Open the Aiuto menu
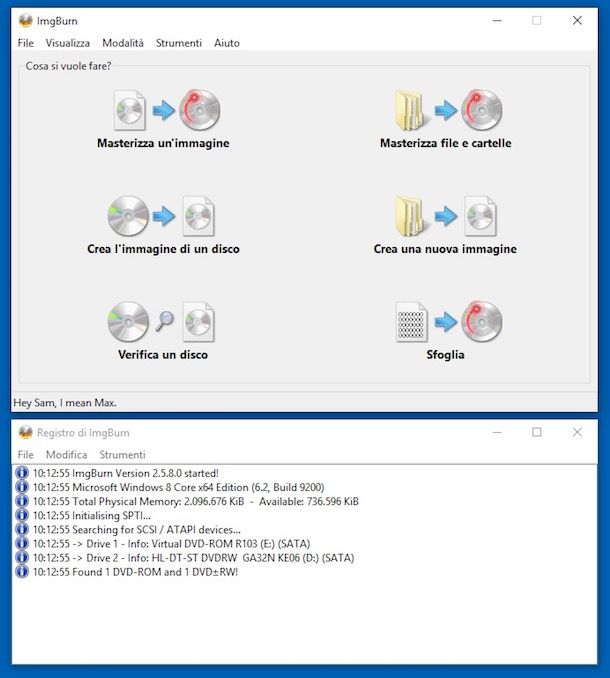Viewport: 610px width, 678px height. coord(227,43)
